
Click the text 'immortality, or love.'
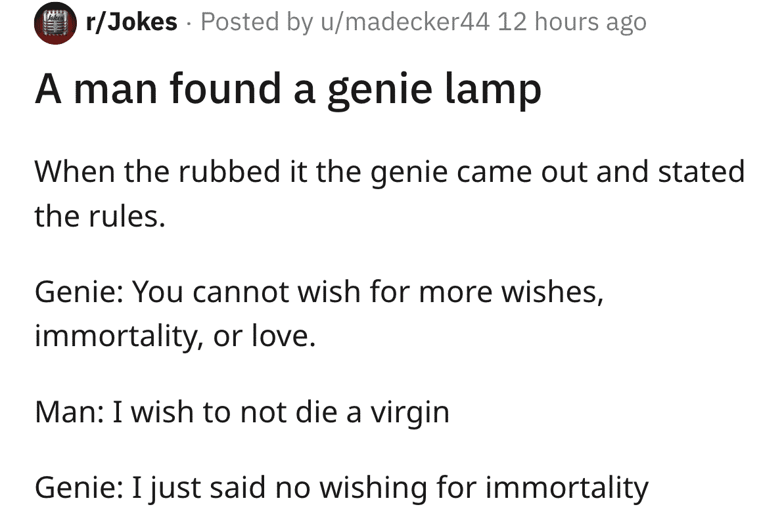pos(175,336)
